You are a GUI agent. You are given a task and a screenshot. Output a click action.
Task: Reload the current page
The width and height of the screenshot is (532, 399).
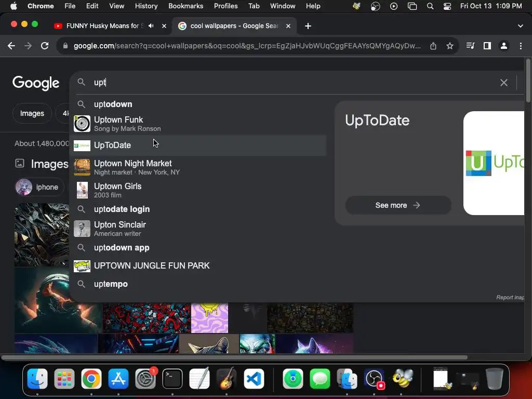45,46
